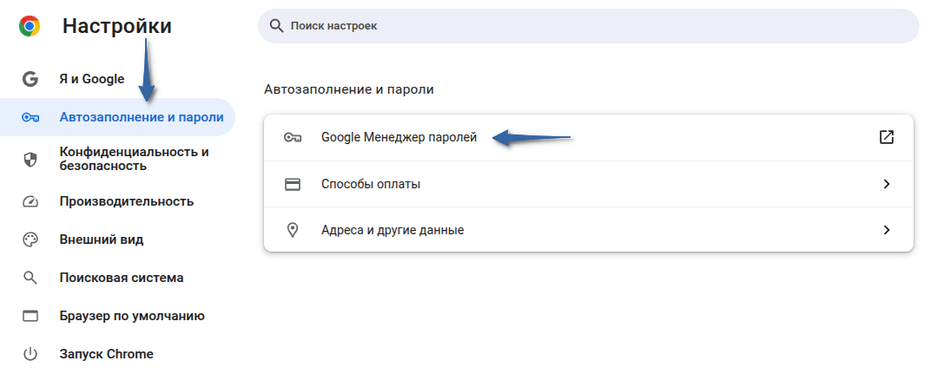Viewport: 944px width, 374px height.
Task: Open Способы оплаты row
Action: 589,184
